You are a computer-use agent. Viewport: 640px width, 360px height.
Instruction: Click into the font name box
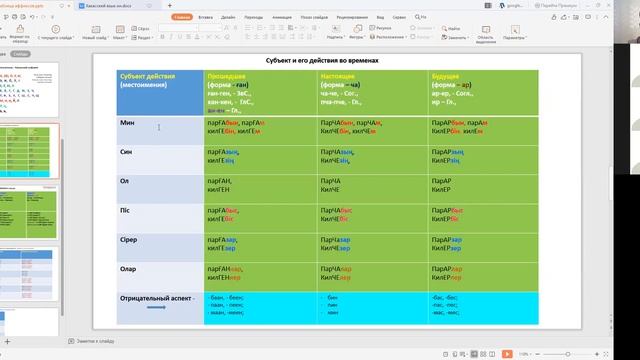click(178, 28)
